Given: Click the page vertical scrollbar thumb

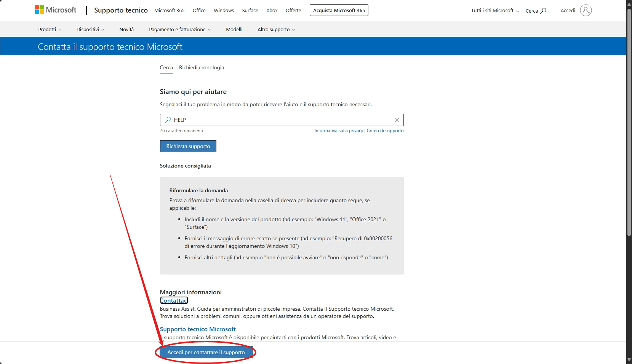Looking at the screenshot, I should click(629, 123).
